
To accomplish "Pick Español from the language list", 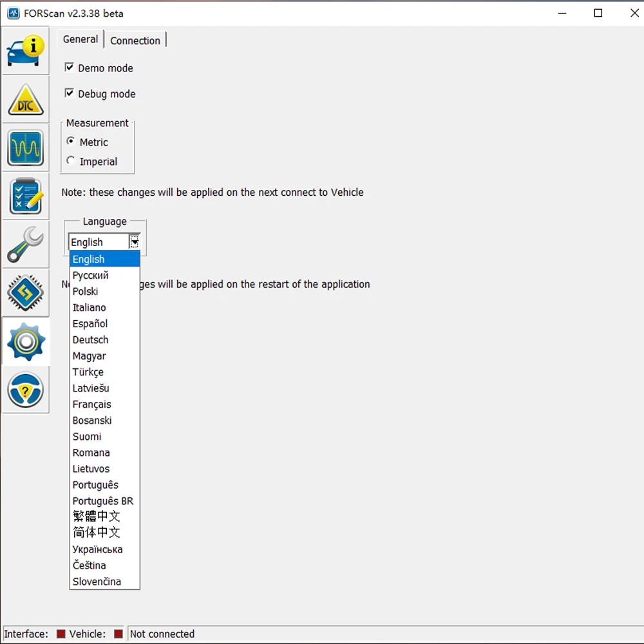I will coord(105,324).
